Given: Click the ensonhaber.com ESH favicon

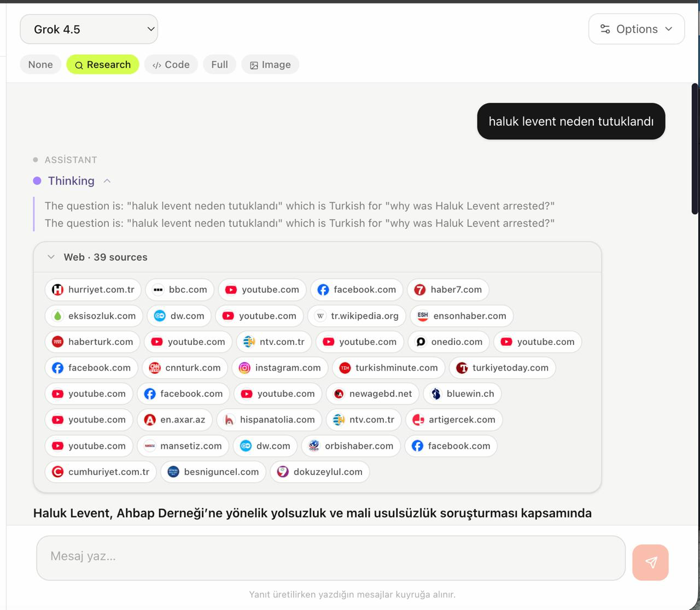Looking at the screenshot, I should coord(423,316).
